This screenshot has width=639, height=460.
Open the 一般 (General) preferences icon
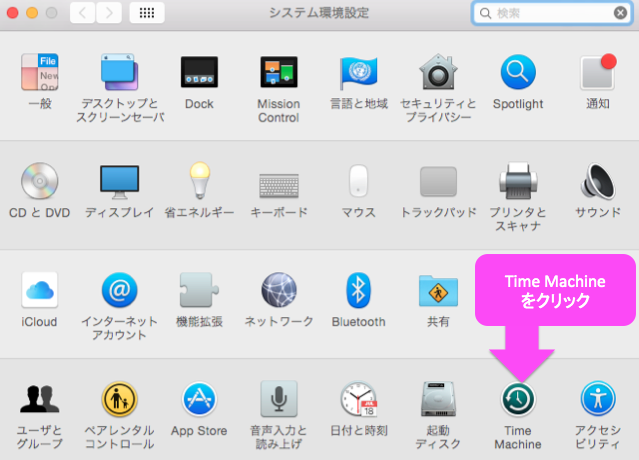click(x=40, y=72)
